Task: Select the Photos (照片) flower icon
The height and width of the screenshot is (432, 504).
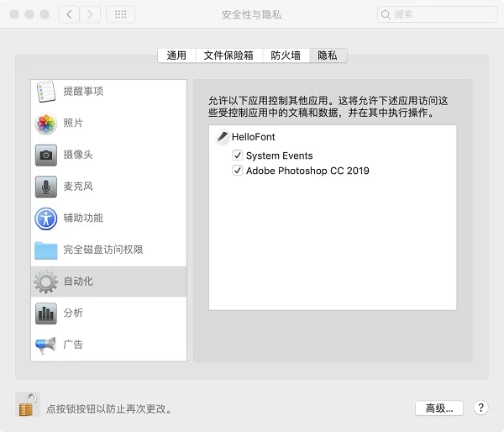Action: tap(46, 124)
